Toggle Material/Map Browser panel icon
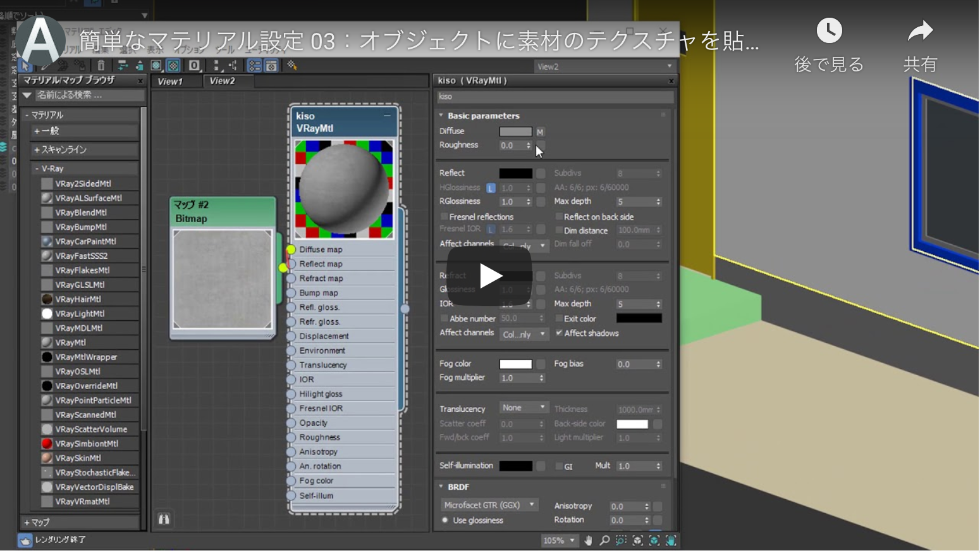 click(x=254, y=65)
